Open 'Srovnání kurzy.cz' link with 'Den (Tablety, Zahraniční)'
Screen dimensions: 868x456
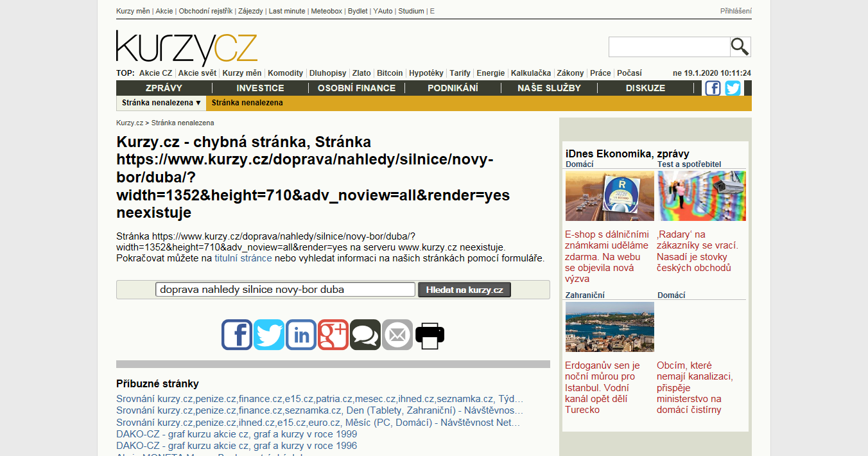[320, 410]
